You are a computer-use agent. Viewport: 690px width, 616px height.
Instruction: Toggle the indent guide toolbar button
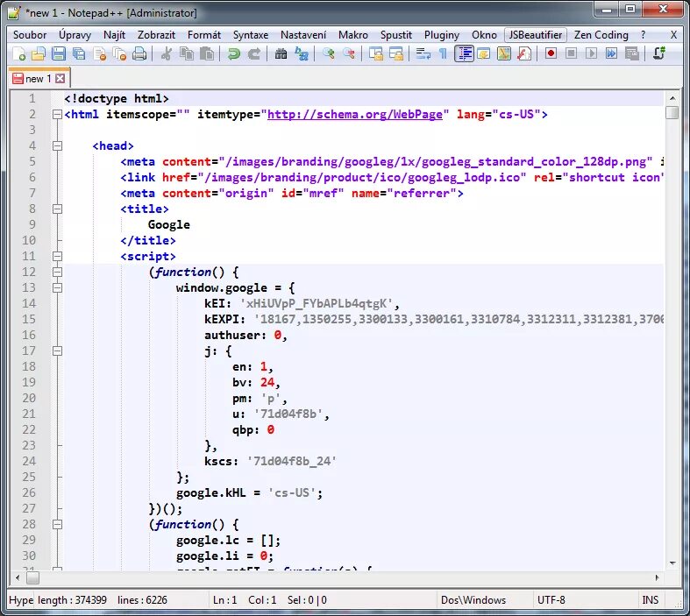[465, 53]
